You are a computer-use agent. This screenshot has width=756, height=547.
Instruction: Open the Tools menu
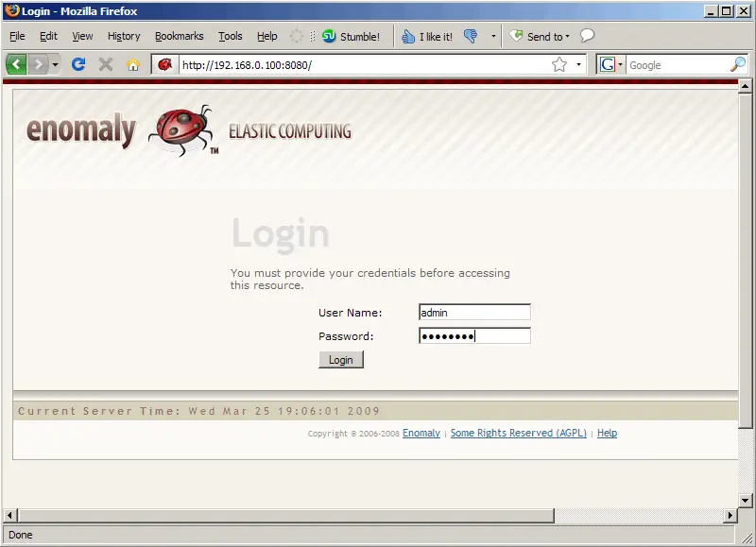coord(231,36)
